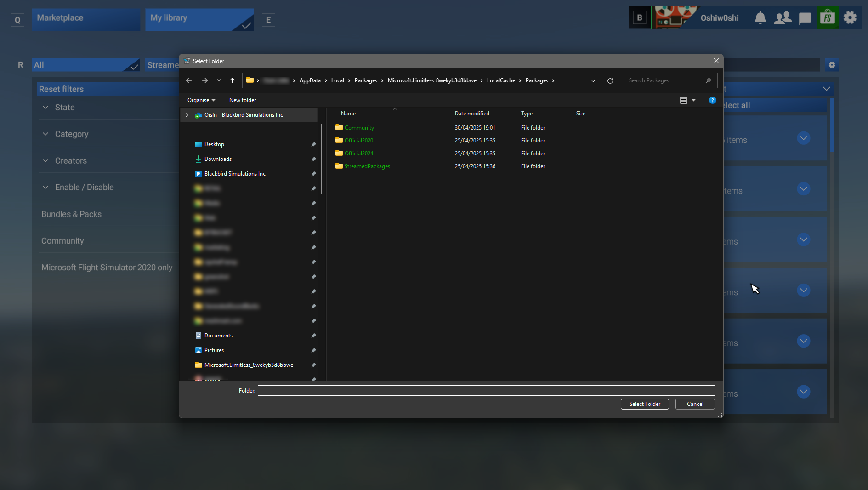Select the Community folder
Image resolution: width=868 pixels, height=490 pixels.
tap(359, 128)
